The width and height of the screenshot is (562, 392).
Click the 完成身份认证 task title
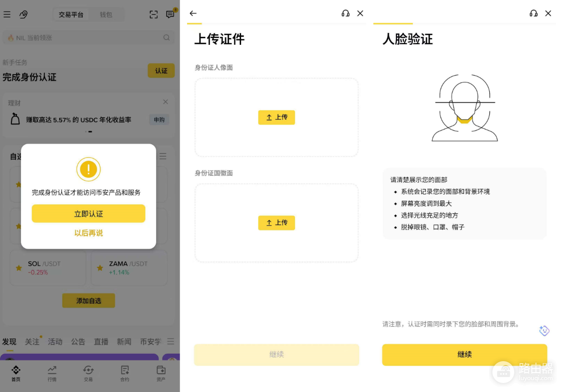click(x=29, y=77)
